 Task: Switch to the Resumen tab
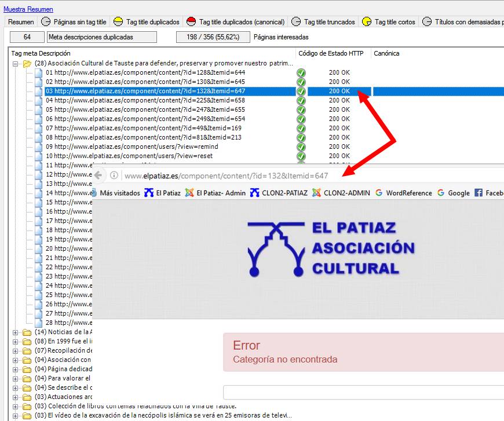pyautogui.click(x=21, y=22)
